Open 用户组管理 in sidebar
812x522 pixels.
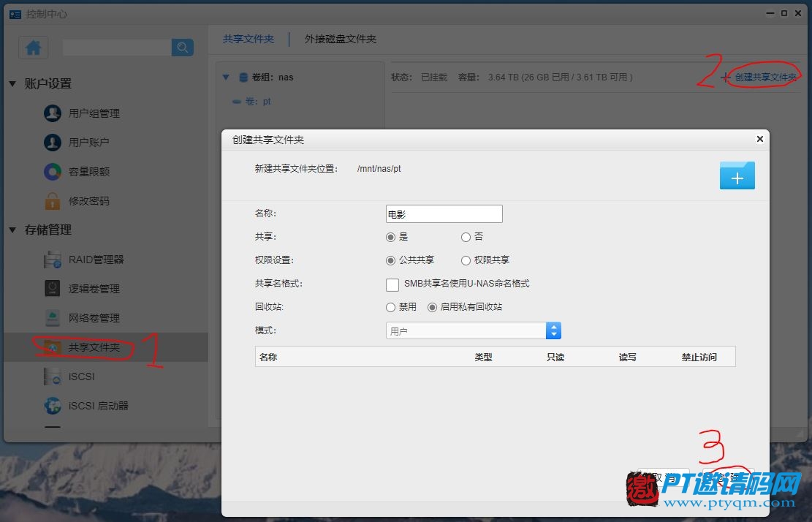click(94, 113)
